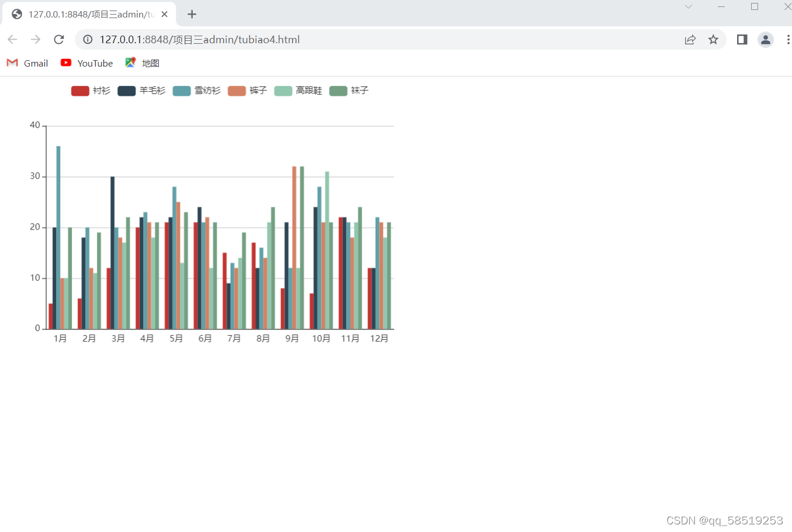Click the 袜子 bar in 8月
792x532 pixels.
[x=273, y=268]
